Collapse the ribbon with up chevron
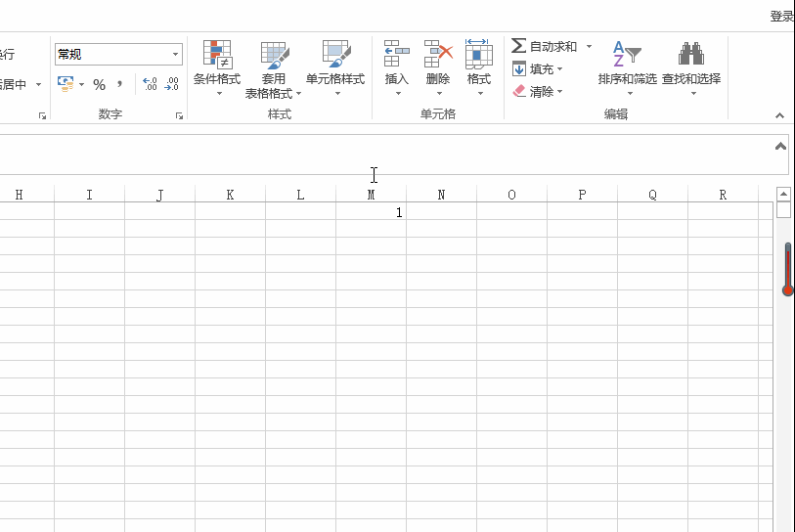The image size is (795, 532). pos(779,116)
